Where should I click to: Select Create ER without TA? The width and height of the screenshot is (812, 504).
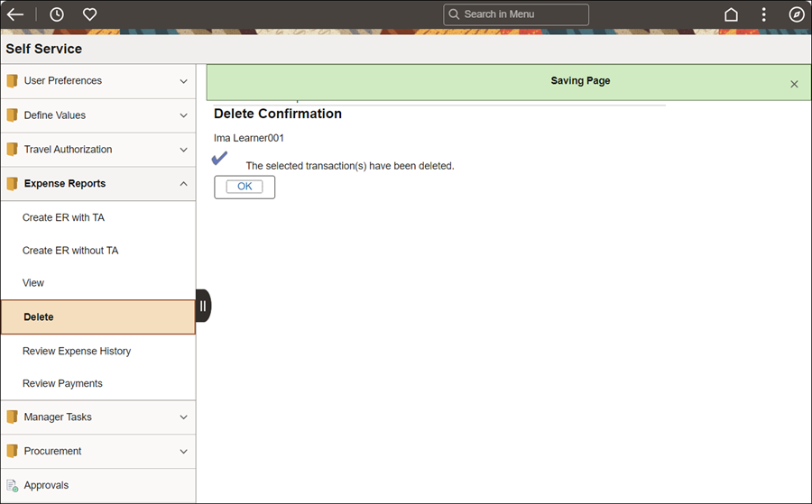click(97, 250)
